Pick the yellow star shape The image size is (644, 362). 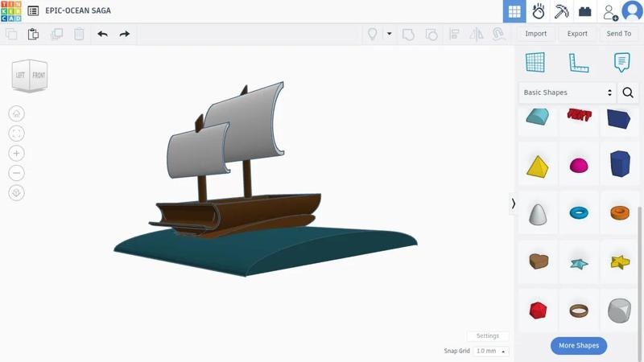point(620,262)
